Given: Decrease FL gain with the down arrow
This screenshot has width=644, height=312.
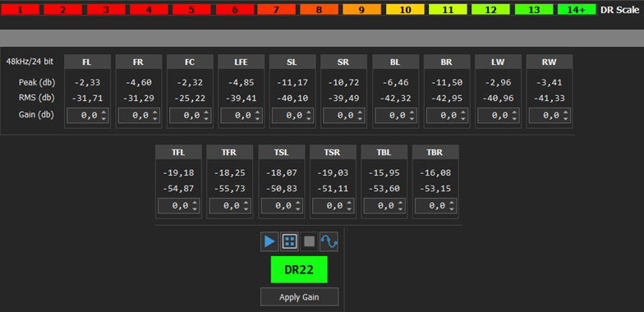Looking at the screenshot, I should click(x=103, y=119).
